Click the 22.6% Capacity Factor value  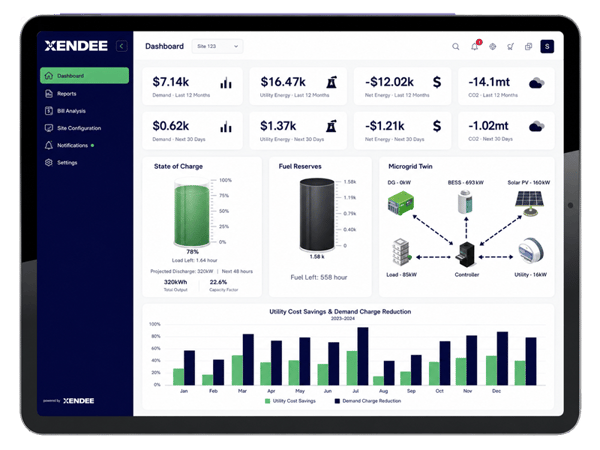[x=218, y=282]
